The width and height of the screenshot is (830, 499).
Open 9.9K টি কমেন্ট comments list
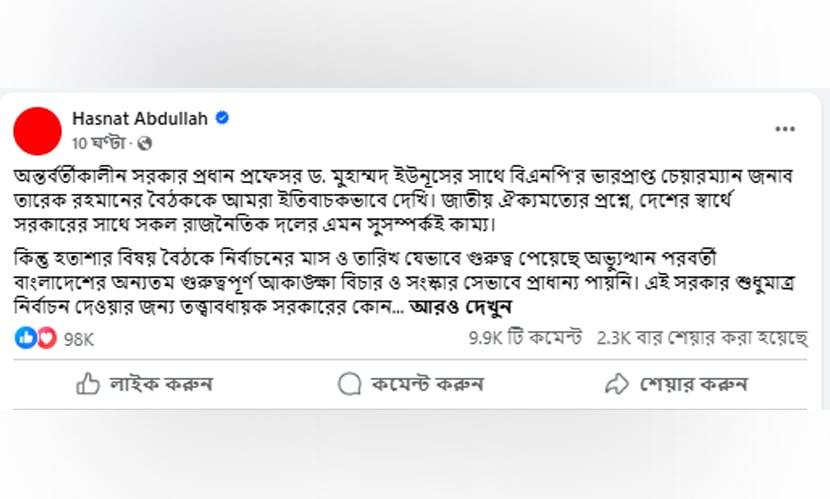[x=525, y=338]
